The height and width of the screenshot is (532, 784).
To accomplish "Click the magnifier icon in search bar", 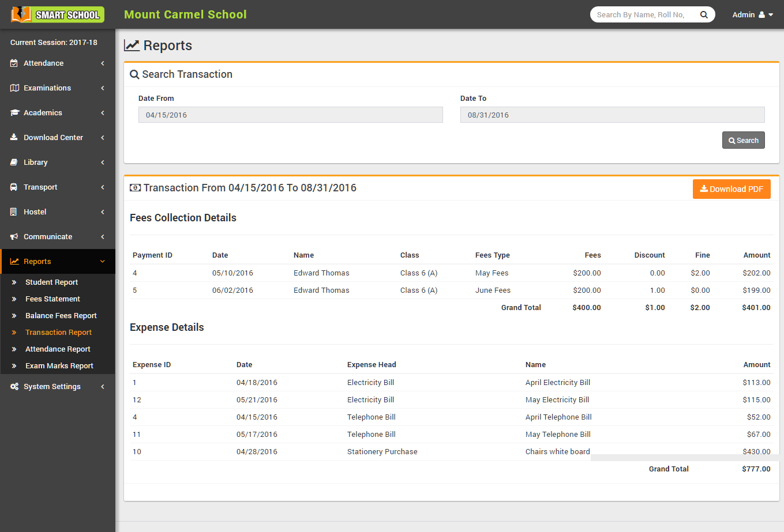I will [704, 15].
